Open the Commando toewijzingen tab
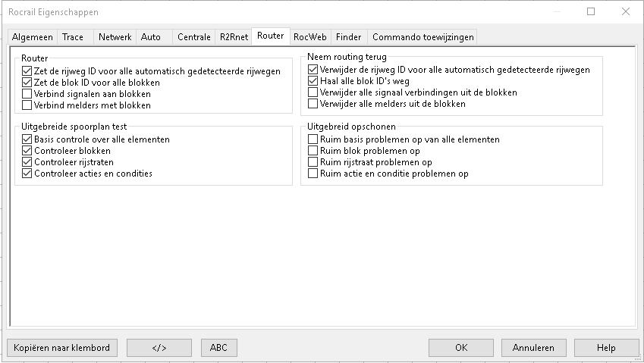 click(423, 36)
